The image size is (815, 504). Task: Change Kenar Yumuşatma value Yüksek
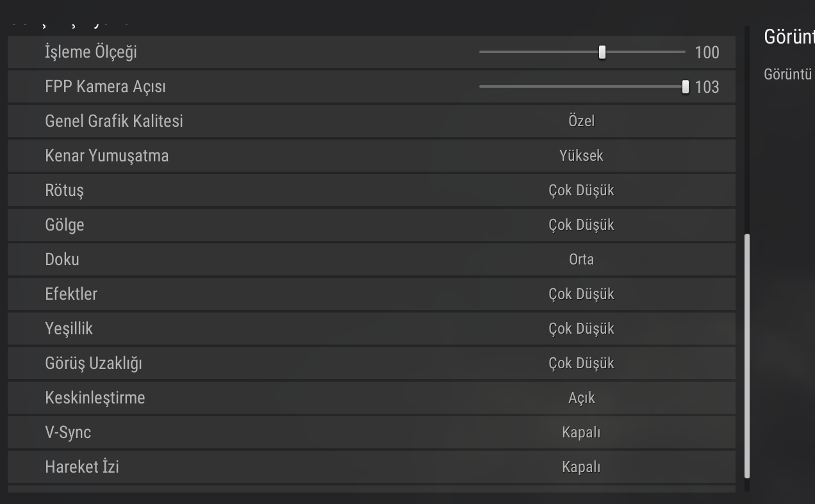[x=581, y=156]
